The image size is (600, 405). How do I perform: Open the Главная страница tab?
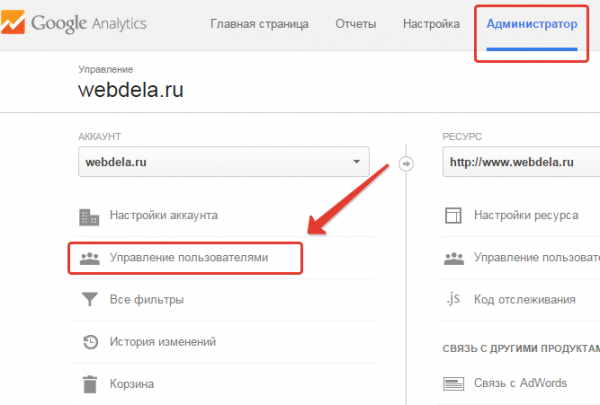tap(259, 24)
